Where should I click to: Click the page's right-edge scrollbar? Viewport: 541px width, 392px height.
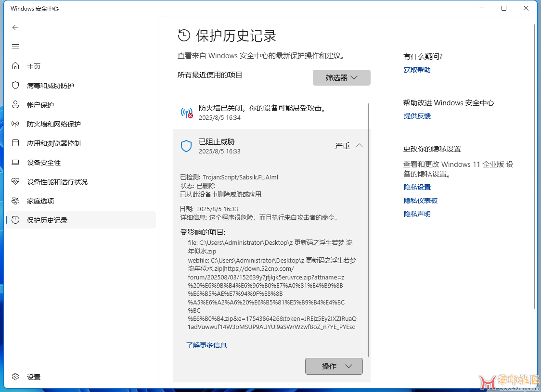pyautogui.click(x=535, y=165)
